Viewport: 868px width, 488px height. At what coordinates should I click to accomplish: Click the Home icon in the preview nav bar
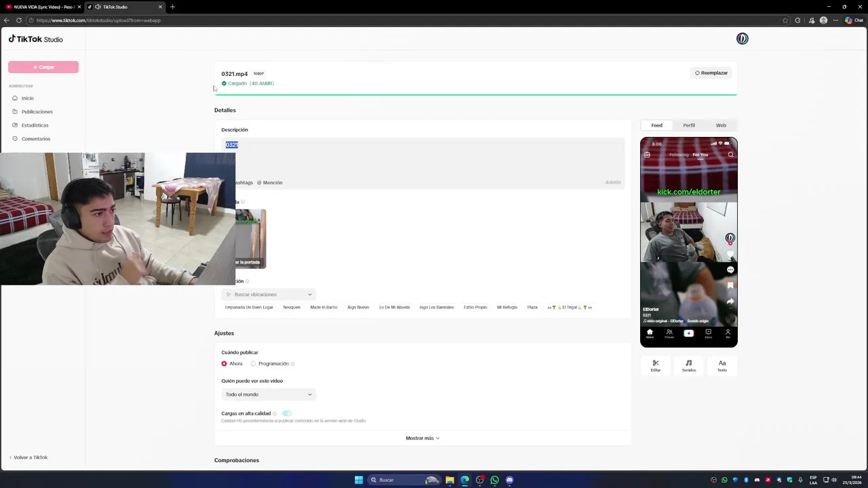pos(650,333)
